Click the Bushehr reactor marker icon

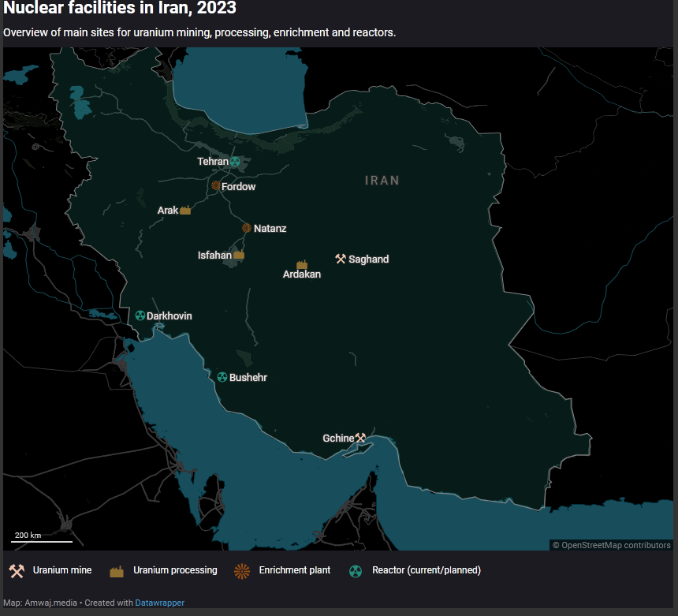pyautogui.click(x=222, y=377)
